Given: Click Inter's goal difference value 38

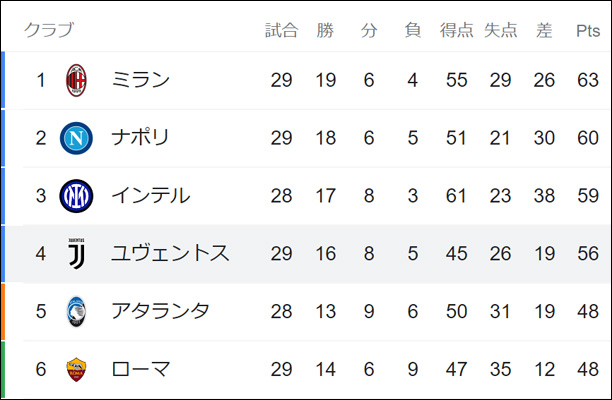Looking at the screenshot, I should tap(544, 196).
